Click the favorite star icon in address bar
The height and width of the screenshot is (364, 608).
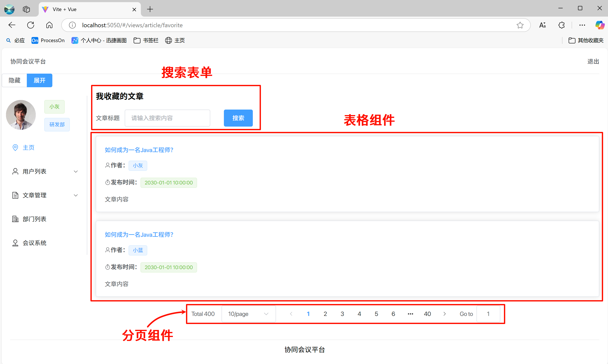pos(520,25)
